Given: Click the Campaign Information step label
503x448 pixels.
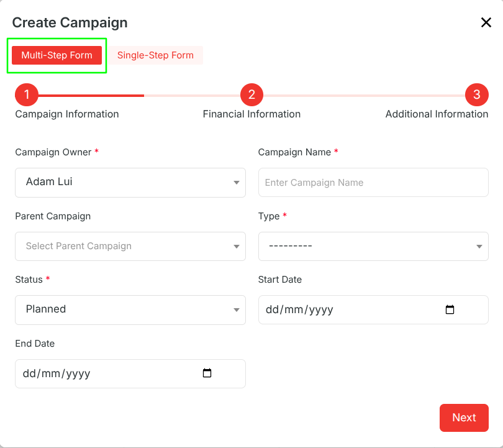Looking at the screenshot, I should (x=67, y=114).
